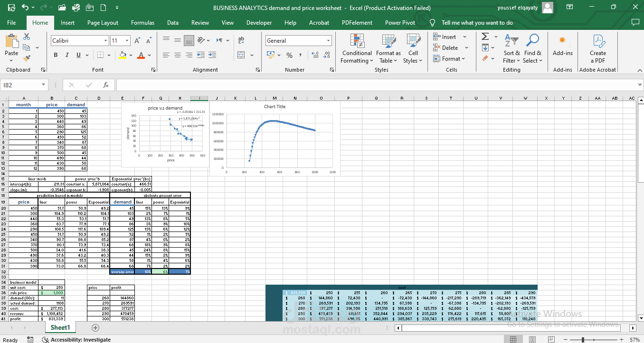Click the Merge & Center icon
Image resolution: width=644 pixels, height=343 pixels.
click(241, 55)
